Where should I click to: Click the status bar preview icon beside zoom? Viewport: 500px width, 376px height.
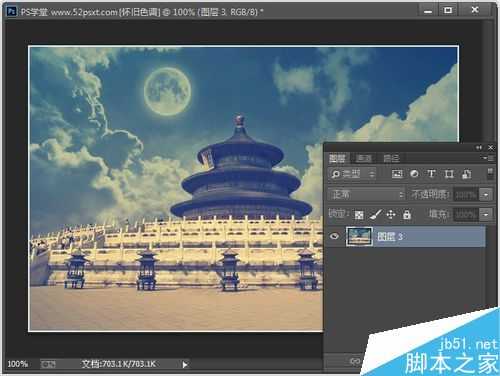(48, 364)
